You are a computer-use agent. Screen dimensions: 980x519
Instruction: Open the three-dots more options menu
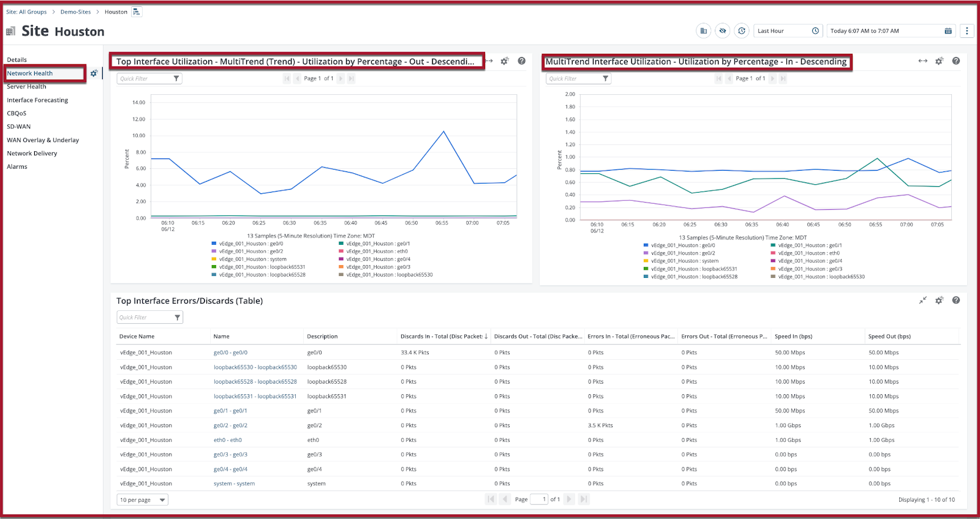[x=967, y=31]
